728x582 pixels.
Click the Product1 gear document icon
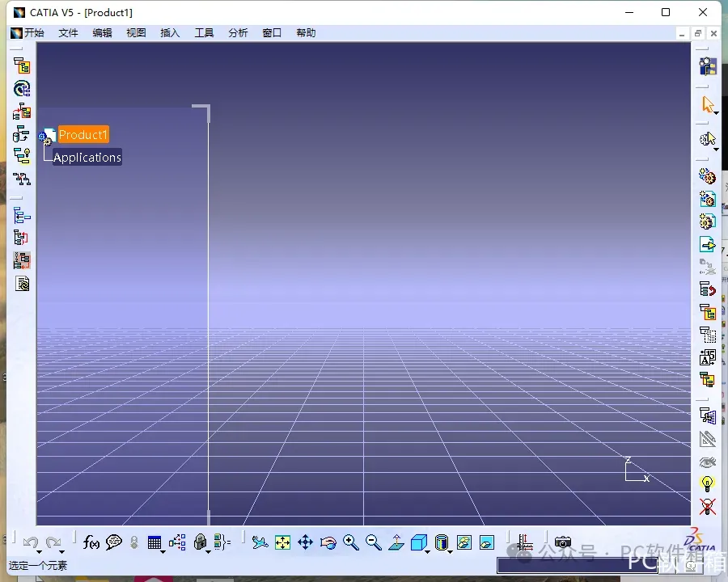pos(48,136)
